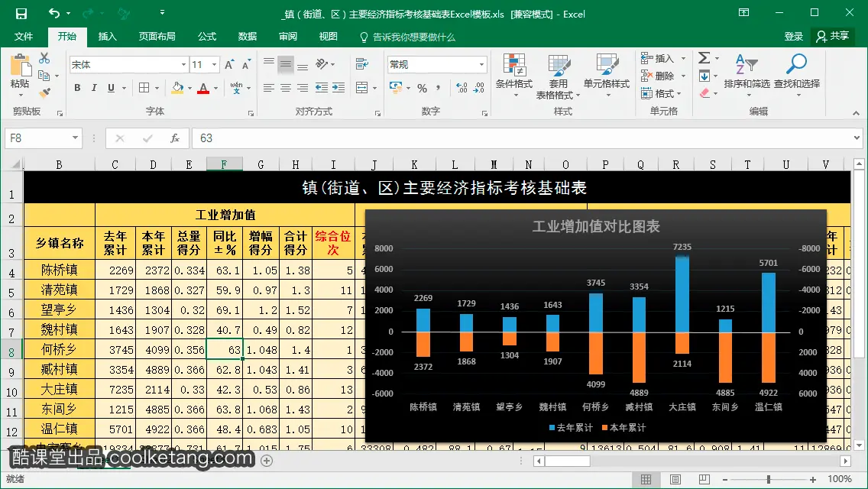This screenshot has height=489, width=868.
Task: Click the Orientation text angle icon
Action: (322, 64)
